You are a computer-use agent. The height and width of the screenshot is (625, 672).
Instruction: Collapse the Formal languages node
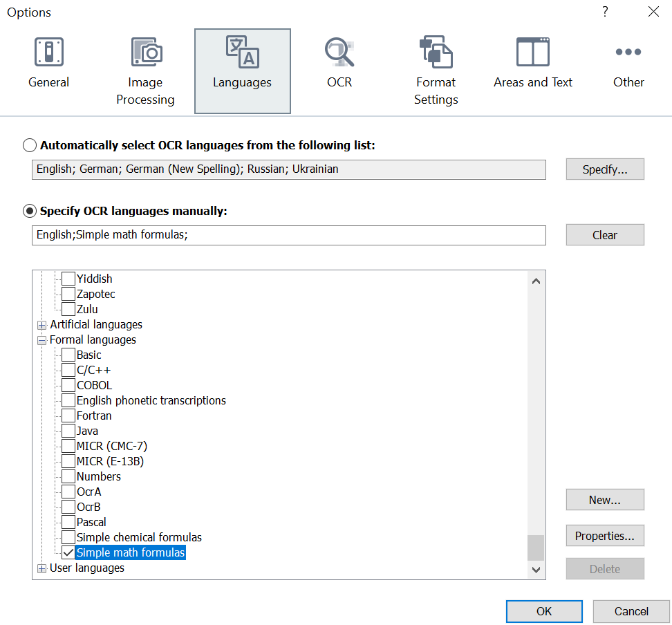(41, 341)
